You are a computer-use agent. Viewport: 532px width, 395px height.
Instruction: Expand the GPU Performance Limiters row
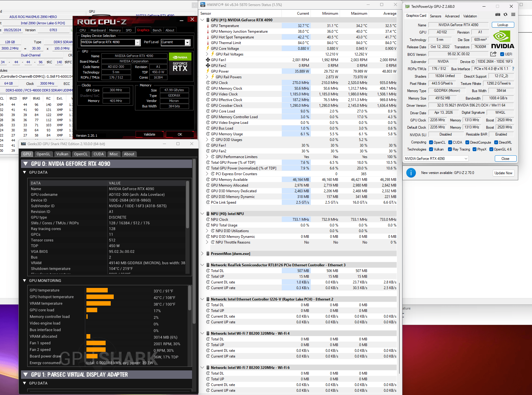pyautogui.click(x=207, y=157)
